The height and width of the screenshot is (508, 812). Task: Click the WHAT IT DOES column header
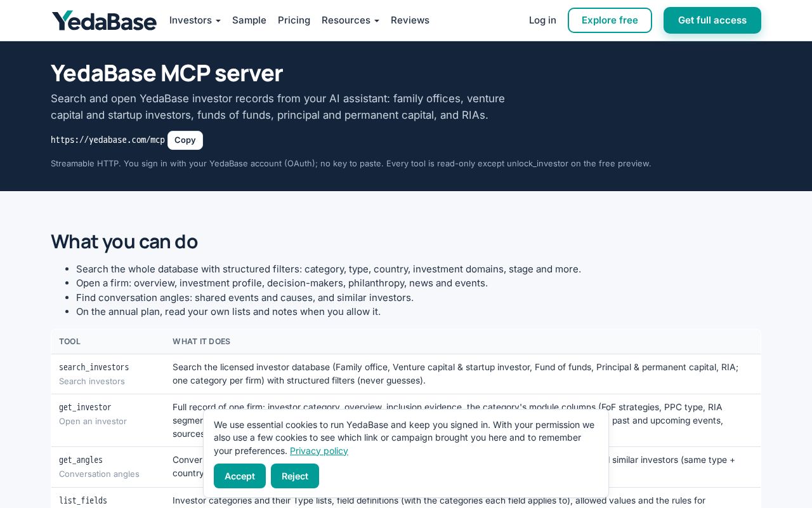pyautogui.click(x=201, y=342)
